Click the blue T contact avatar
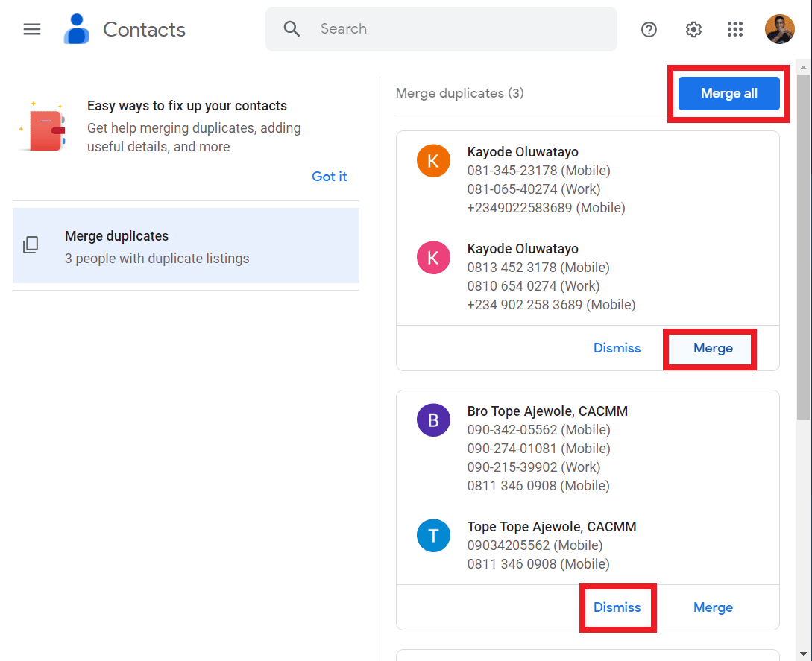The height and width of the screenshot is (661, 812). tap(433, 536)
